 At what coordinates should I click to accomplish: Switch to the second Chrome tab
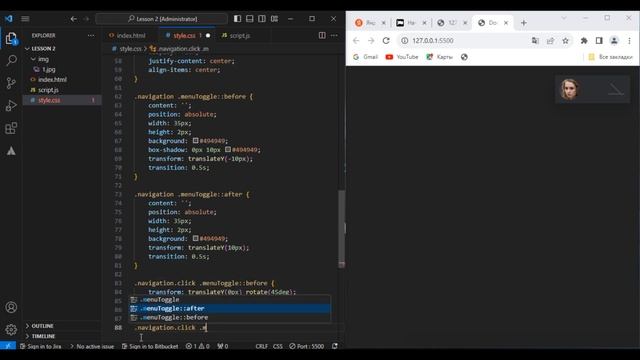(411, 23)
